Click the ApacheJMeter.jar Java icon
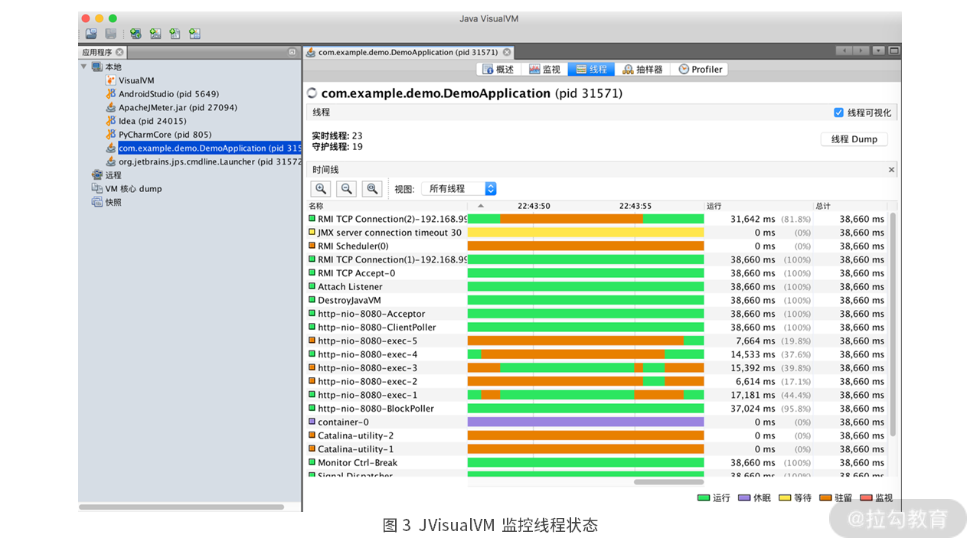 (111, 107)
